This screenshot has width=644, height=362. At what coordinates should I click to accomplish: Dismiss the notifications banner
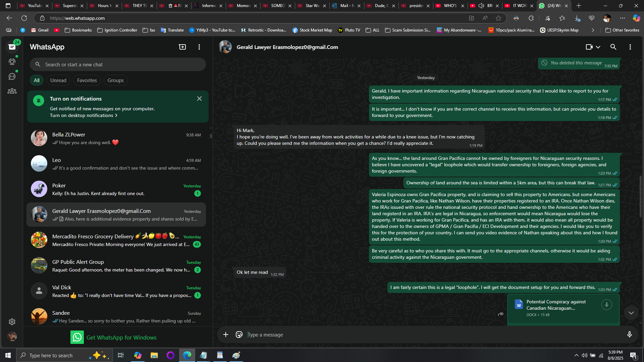(x=199, y=99)
